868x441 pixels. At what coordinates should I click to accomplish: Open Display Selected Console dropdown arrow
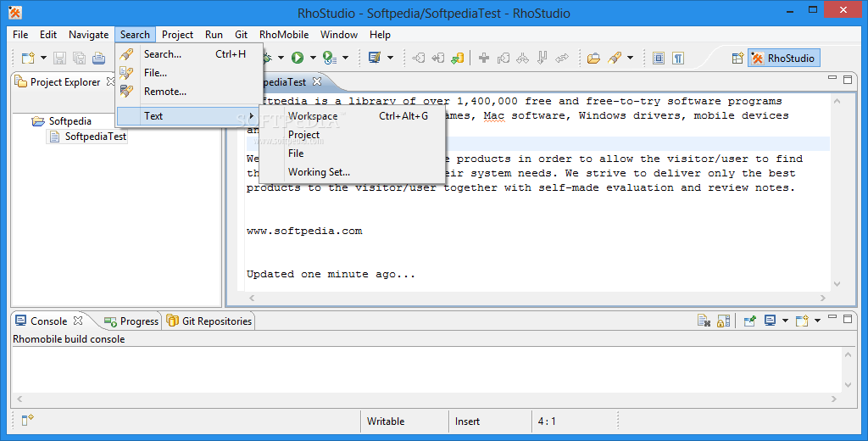point(785,321)
